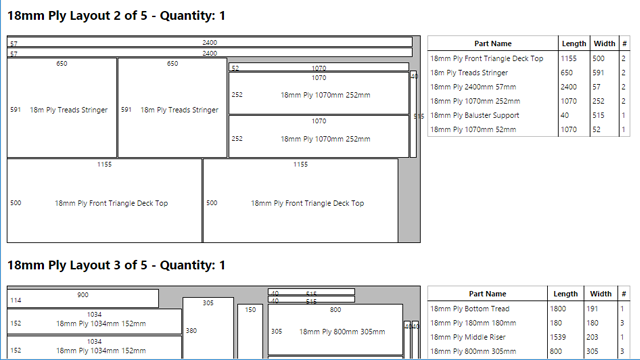This screenshot has width=640, height=360.
Task: Select the 18mm Ply 2400mm 57mm table row
Action: pos(529,87)
